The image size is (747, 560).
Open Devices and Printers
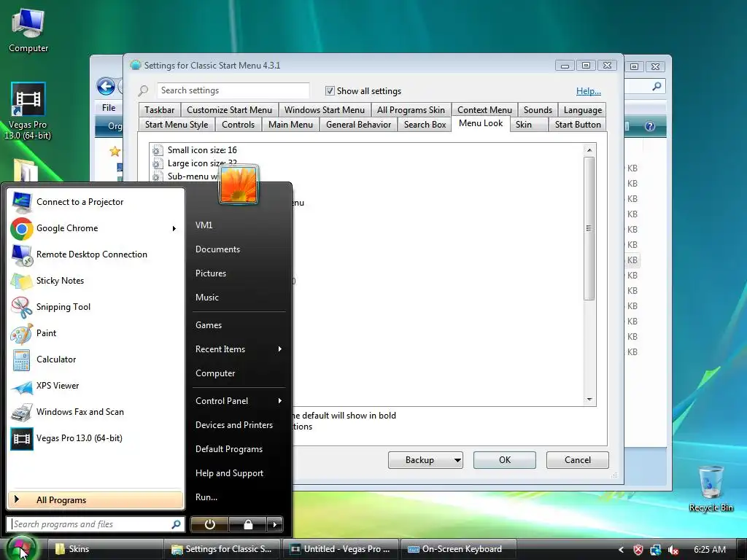(234, 425)
